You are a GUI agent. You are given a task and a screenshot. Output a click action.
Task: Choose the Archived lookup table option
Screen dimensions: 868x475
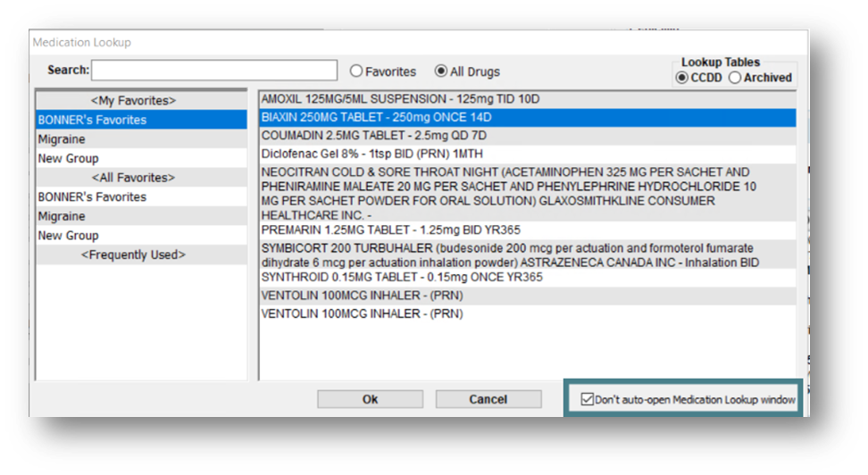(x=735, y=78)
